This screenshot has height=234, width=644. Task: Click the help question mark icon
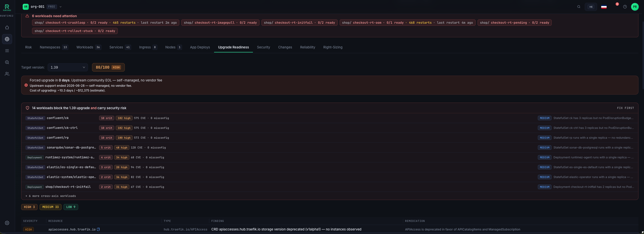tap(625, 7)
